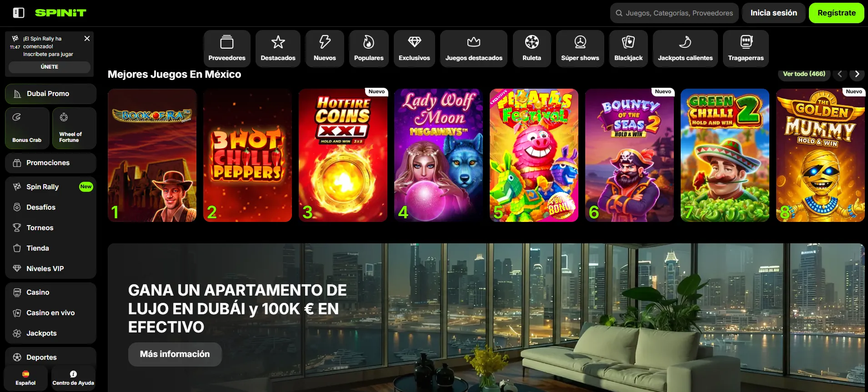Open The Golden Mummy game

click(820, 155)
